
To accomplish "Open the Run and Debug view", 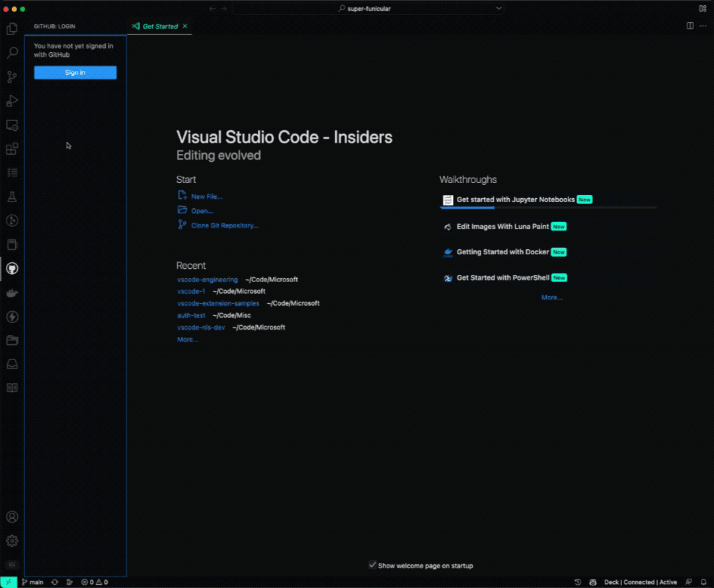I will pyautogui.click(x=13, y=100).
